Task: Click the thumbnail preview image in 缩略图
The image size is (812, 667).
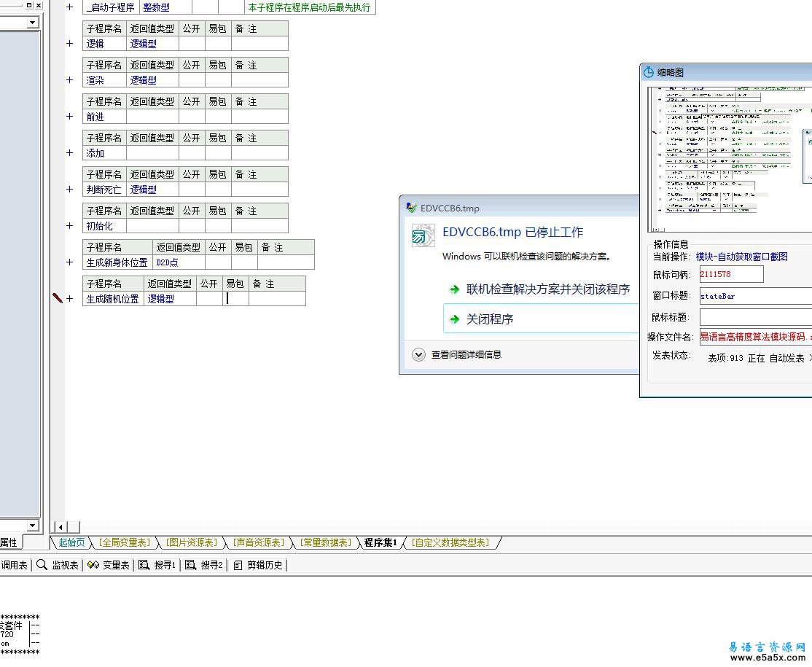Action: [730, 159]
